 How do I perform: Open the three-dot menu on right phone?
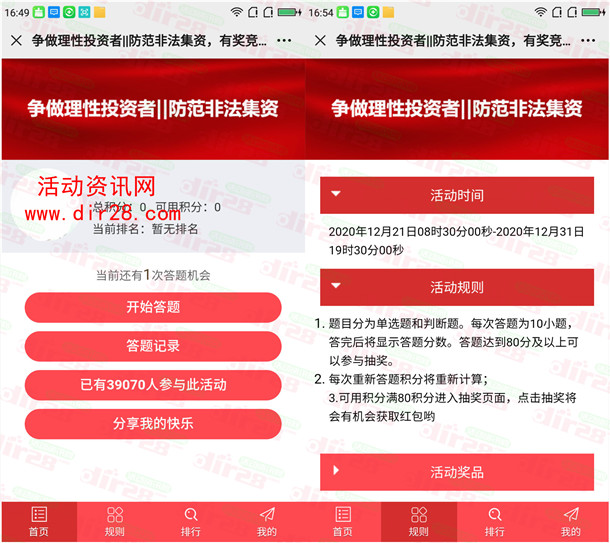(588, 40)
